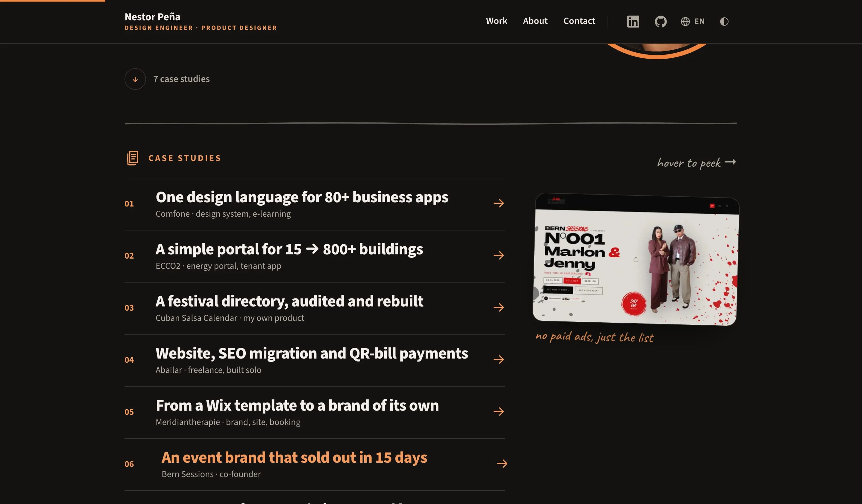Click the "CASE STUDIES" section heading

click(185, 158)
